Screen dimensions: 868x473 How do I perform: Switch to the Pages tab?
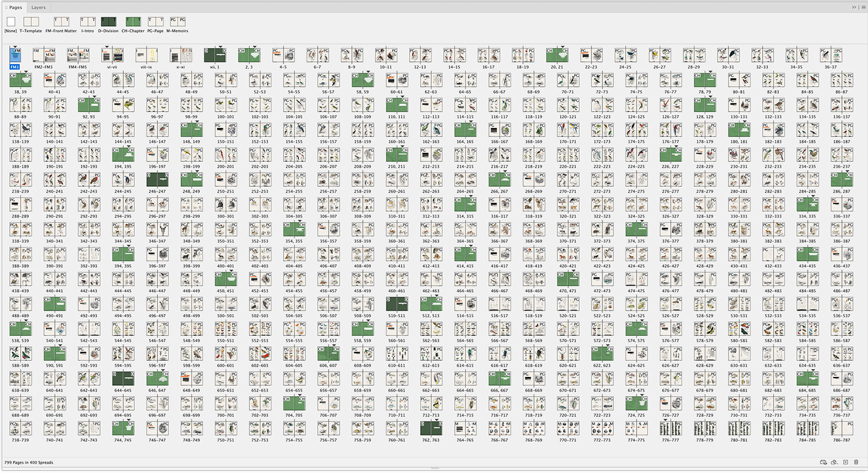pos(16,8)
